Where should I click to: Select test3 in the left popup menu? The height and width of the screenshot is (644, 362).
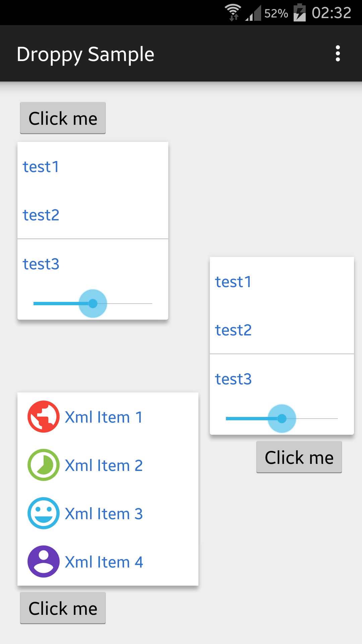pos(41,264)
